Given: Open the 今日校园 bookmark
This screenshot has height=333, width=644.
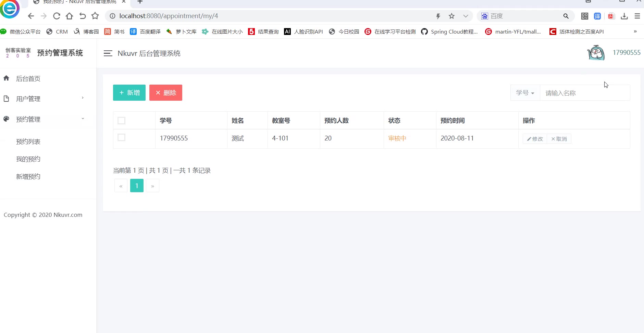Looking at the screenshot, I should [344, 32].
